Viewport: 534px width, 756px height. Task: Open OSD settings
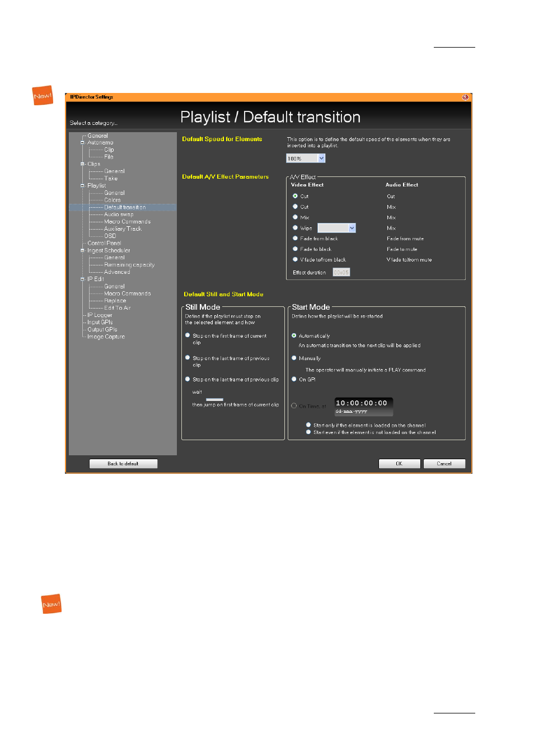pos(110,236)
